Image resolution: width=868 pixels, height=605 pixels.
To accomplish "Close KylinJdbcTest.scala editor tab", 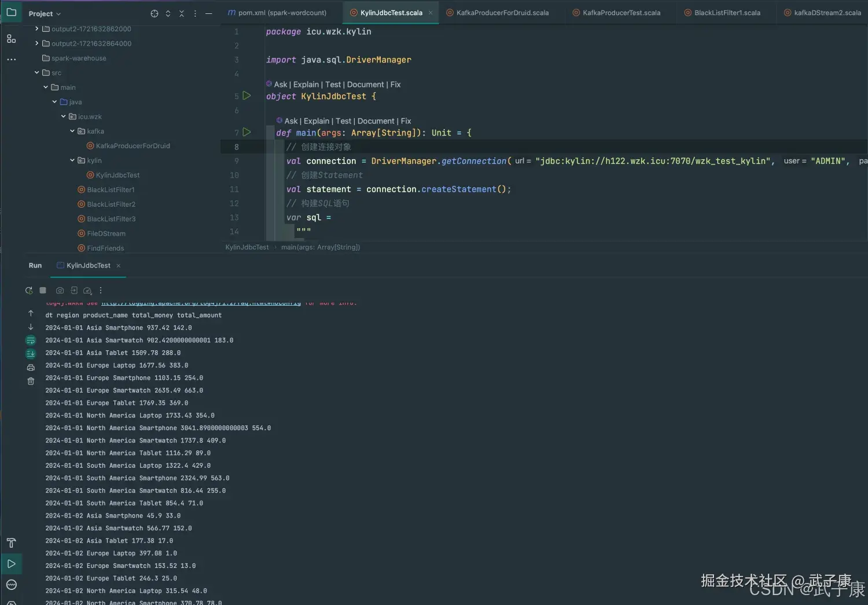I will click(431, 13).
